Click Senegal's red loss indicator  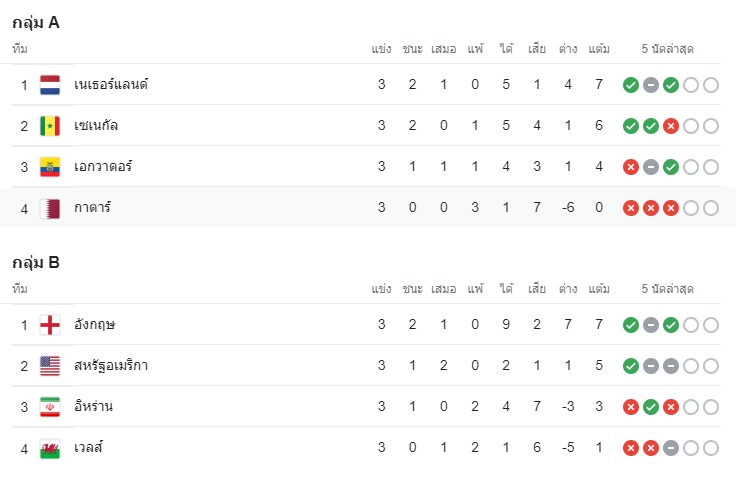pyautogui.click(x=671, y=126)
